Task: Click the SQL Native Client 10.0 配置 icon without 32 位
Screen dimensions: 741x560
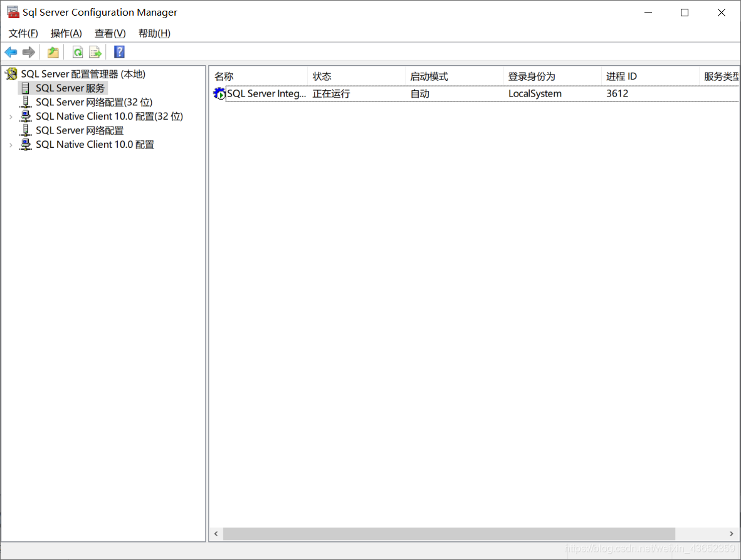Action: (26, 145)
